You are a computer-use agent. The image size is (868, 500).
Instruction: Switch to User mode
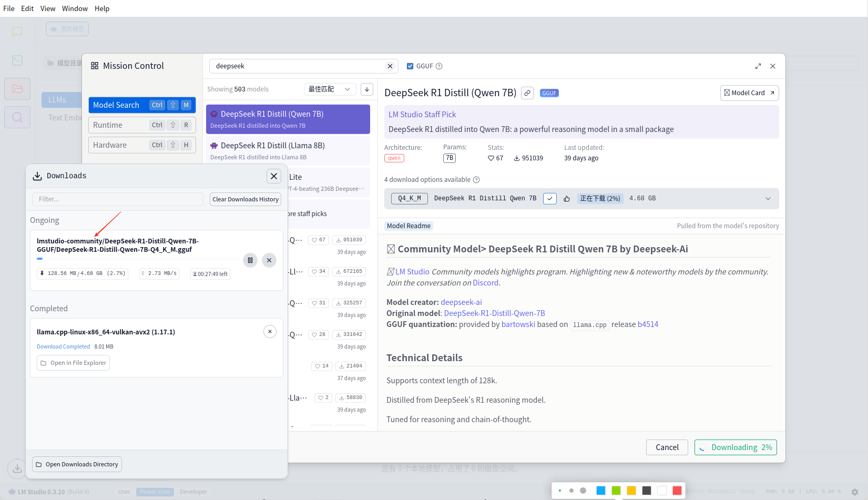tap(124, 492)
